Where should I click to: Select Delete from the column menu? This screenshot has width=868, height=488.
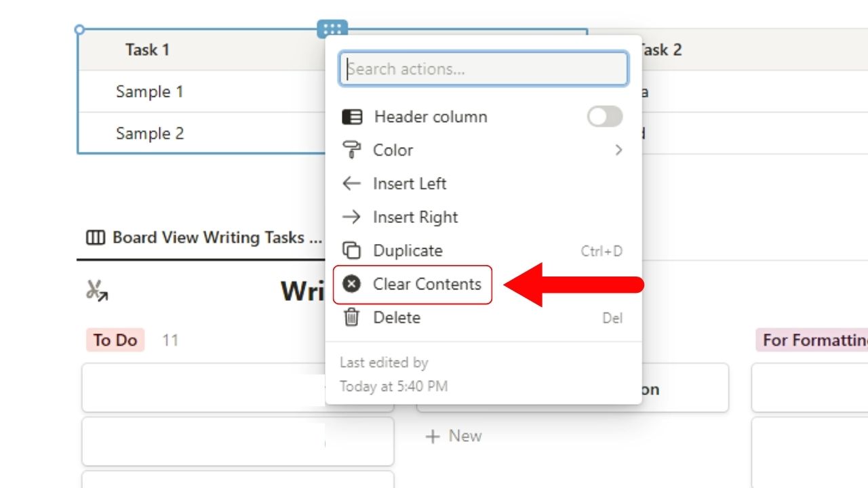pyautogui.click(x=397, y=317)
